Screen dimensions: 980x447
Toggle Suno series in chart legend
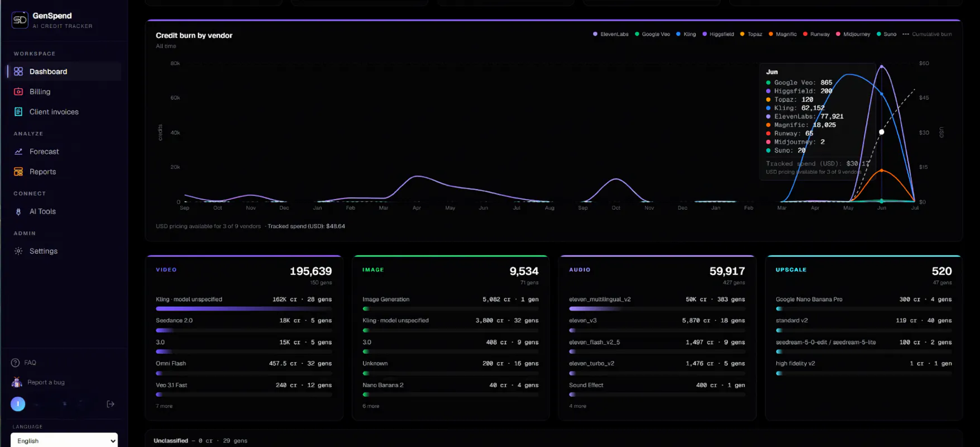coord(887,34)
